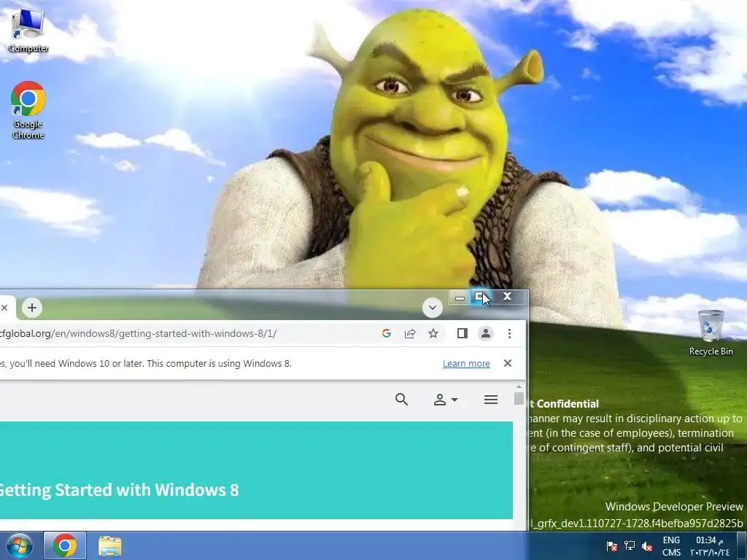Click Show desktop strip at taskbar end
Viewport: 747px width, 560px height.
pos(743,545)
